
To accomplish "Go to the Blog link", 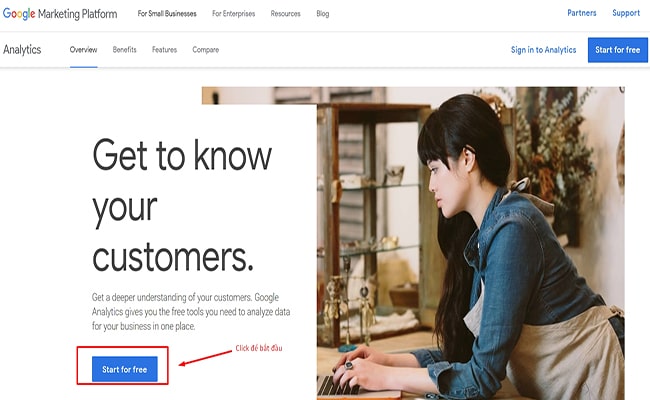I will point(322,14).
